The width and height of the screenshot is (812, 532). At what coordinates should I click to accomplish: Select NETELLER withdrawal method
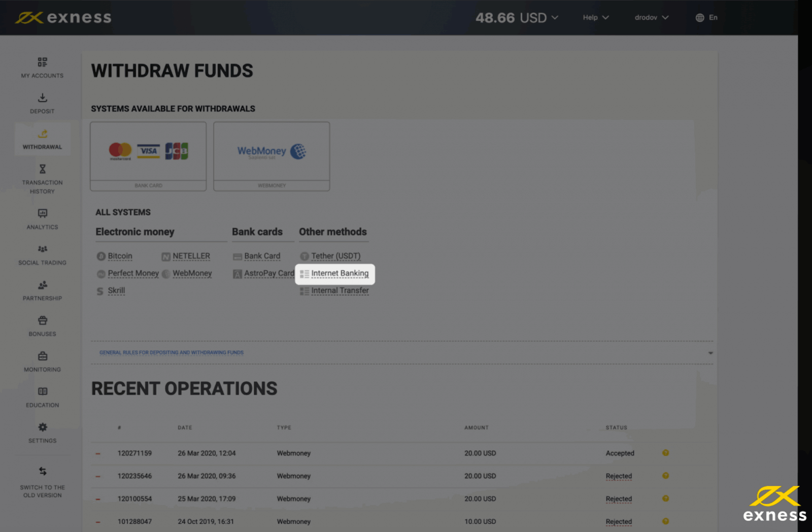pos(191,256)
